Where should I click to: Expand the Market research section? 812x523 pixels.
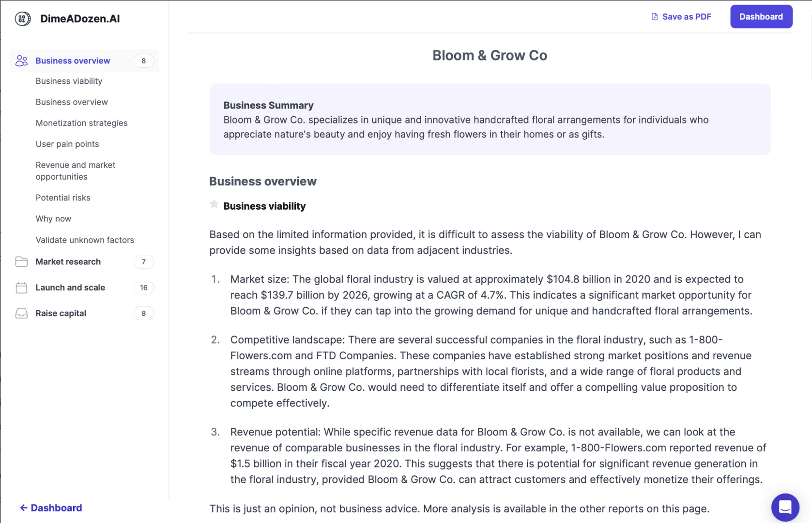pos(68,262)
